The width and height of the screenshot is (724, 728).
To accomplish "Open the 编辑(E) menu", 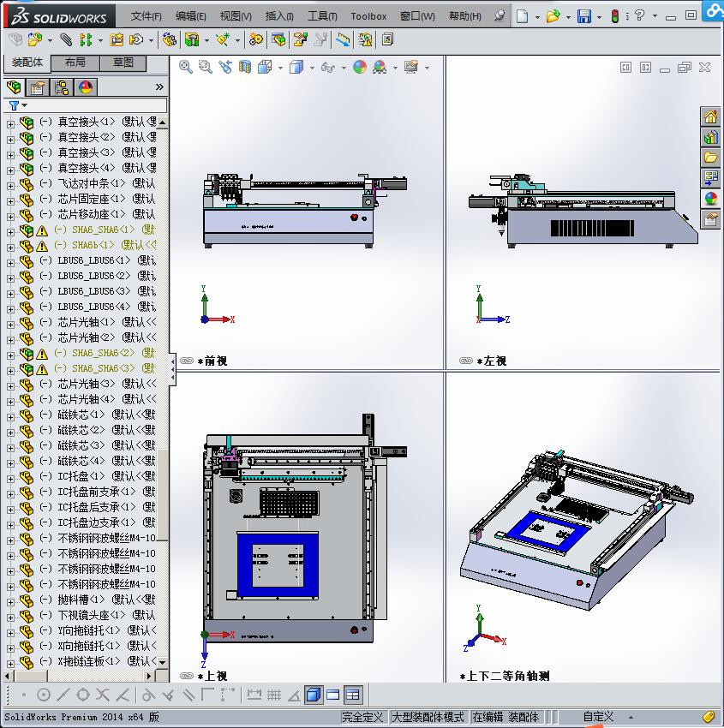I will coord(191,16).
